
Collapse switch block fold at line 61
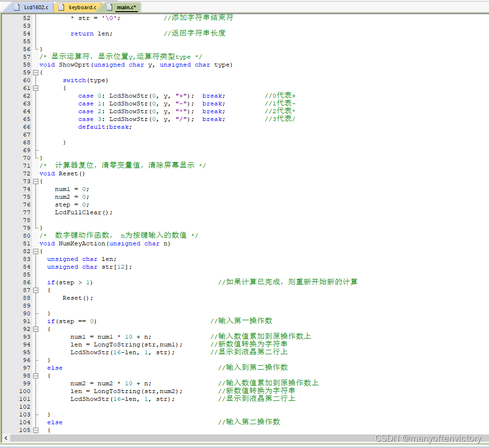[x=35, y=88]
